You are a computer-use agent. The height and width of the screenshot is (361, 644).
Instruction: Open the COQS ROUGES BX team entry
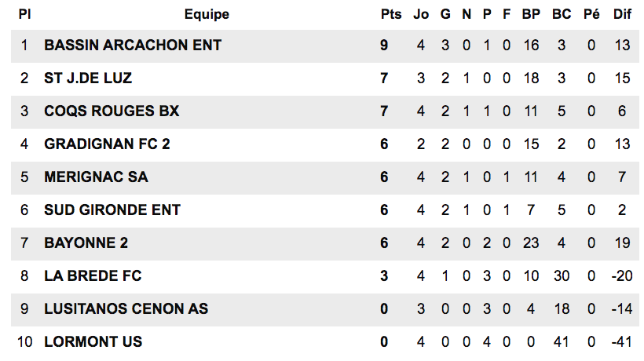coord(112,111)
